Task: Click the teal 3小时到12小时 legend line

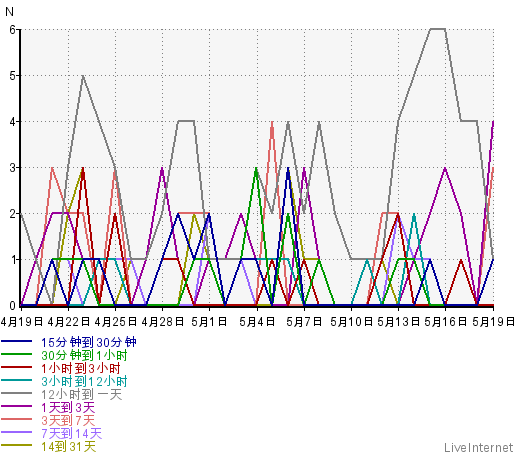Action: [x=16, y=380]
